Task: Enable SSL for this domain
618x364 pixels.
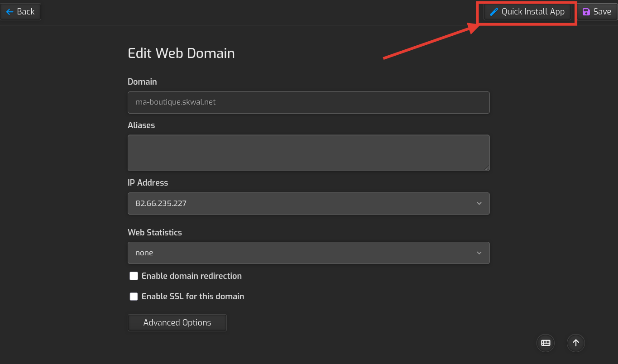Action: 134,296
